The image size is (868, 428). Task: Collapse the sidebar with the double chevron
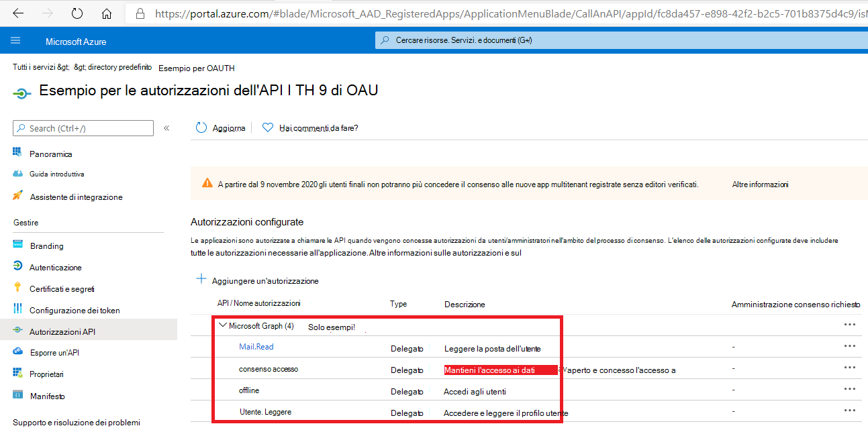[x=166, y=127]
